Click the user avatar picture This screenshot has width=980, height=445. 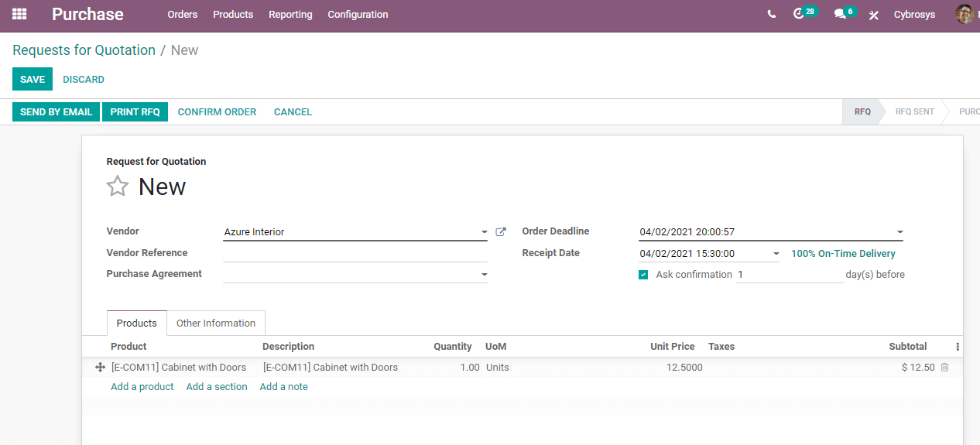(964, 14)
